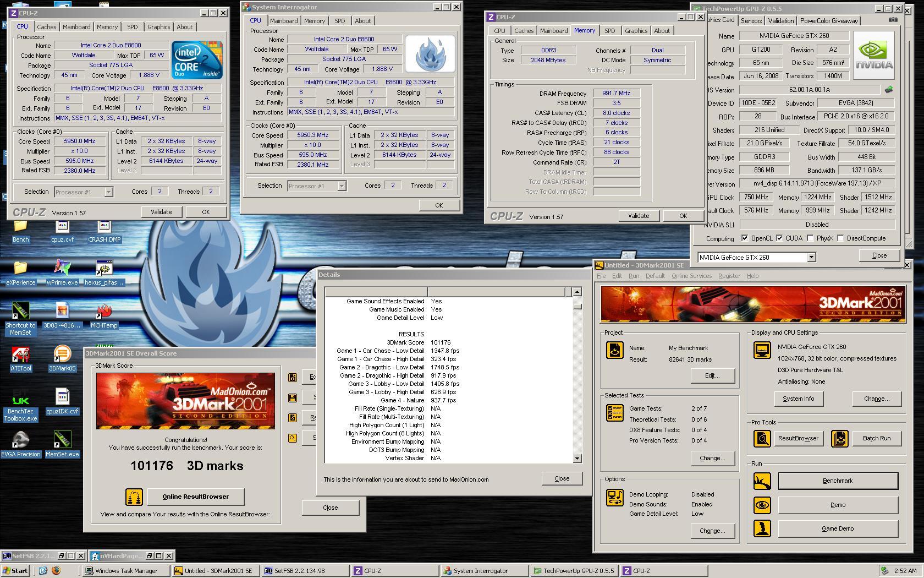Toggle the PhysX checkbox in GPU-Z
Viewport: 924px width, 578px height.
tap(810, 238)
